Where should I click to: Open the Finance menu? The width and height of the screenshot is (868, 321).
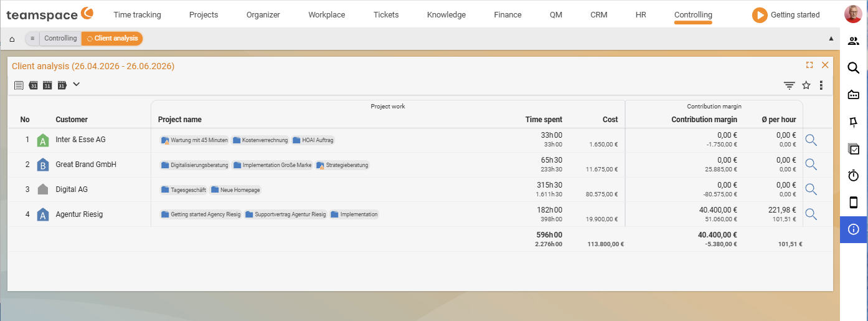click(508, 14)
